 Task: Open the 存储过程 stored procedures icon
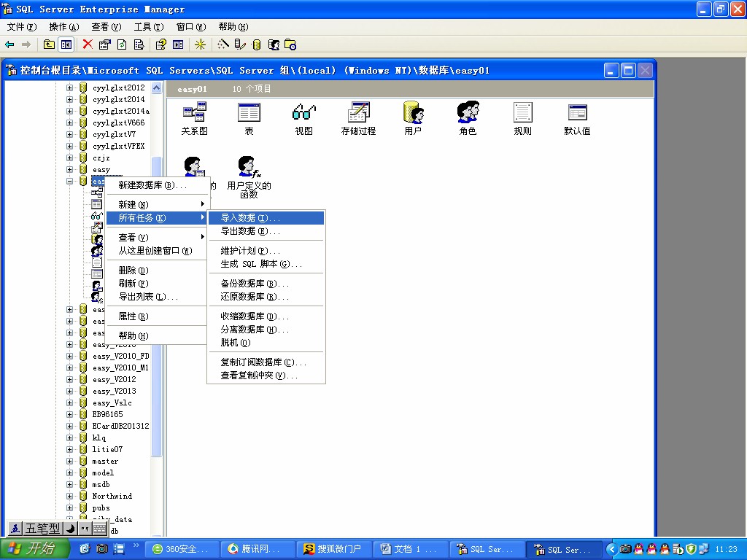coord(358,113)
